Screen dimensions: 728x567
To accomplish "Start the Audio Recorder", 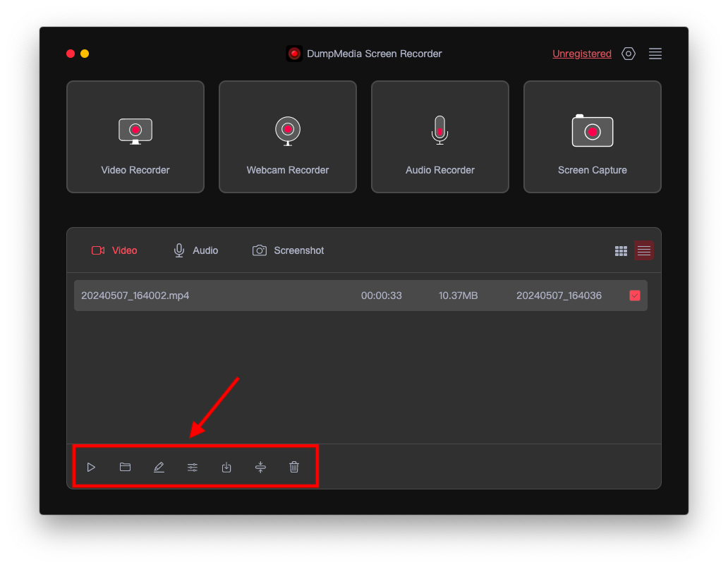I will click(x=439, y=137).
